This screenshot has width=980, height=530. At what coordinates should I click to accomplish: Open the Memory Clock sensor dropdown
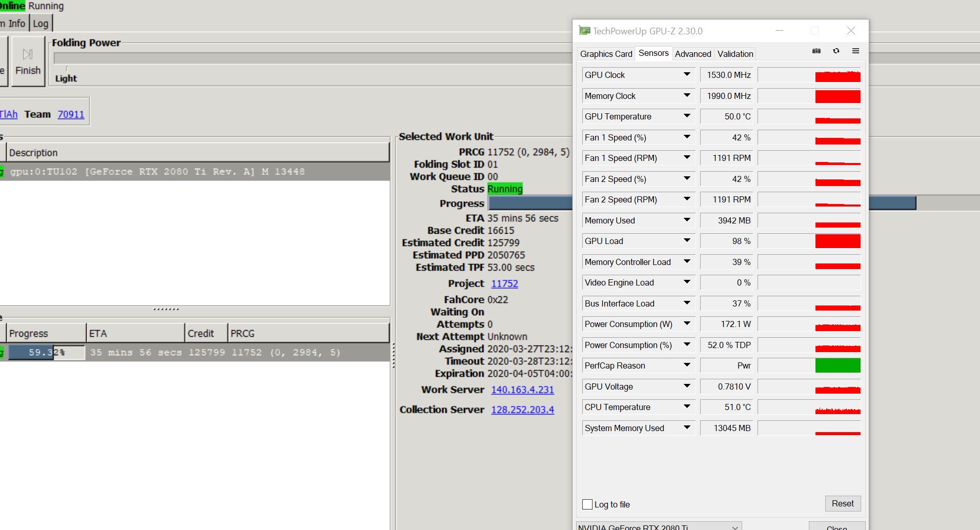pos(687,96)
